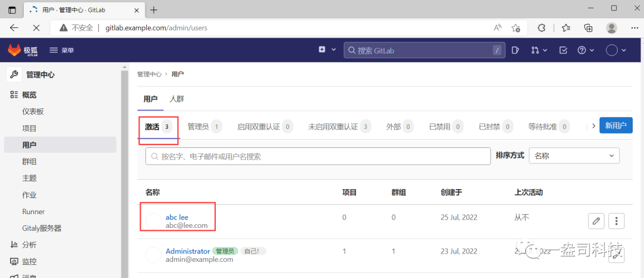Open browser collections icon
Screen dimensions: 644x278
point(589,27)
